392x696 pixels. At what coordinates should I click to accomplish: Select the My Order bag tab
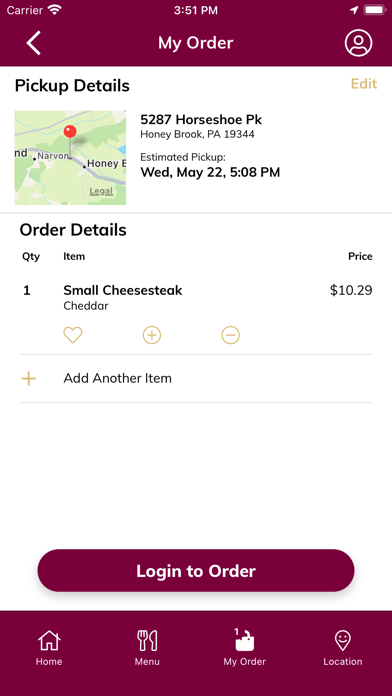(245, 648)
